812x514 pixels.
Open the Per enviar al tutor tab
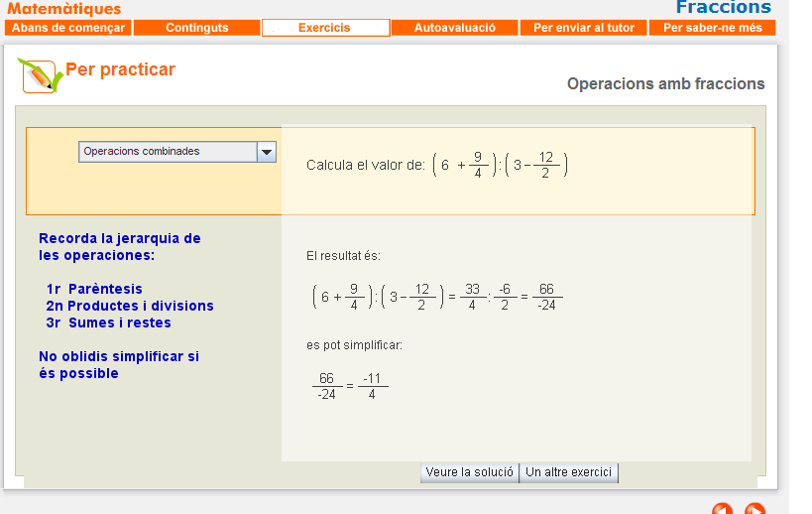(583, 28)
